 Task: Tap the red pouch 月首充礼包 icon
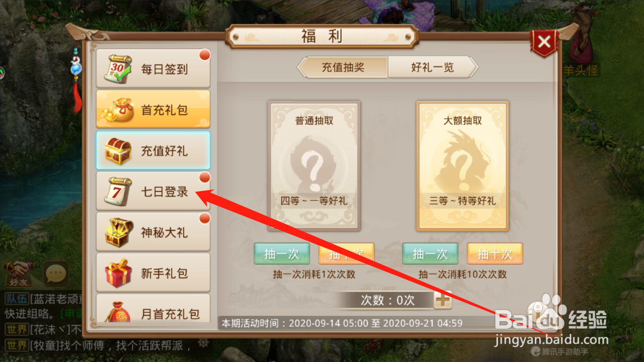point(118,311)
